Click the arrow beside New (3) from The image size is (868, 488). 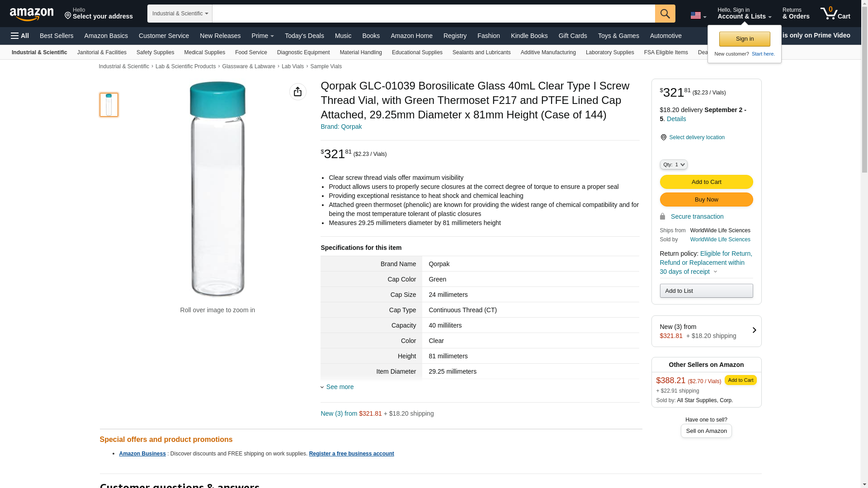click(754, 330)
